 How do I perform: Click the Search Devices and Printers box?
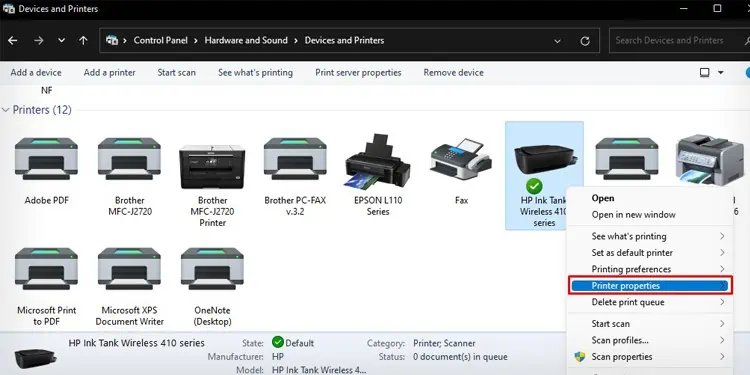(x=679, y=41)
